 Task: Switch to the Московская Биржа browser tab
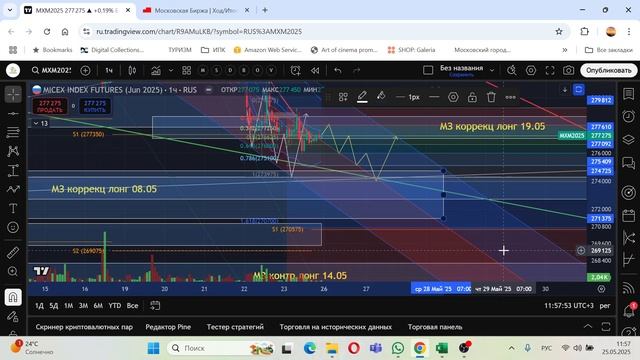click(x=195, y=10)
